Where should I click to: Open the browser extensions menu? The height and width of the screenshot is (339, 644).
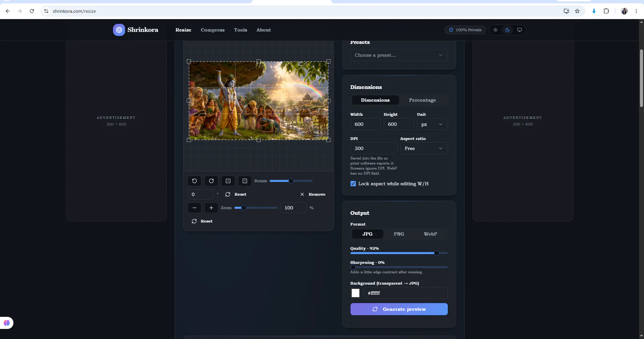[x=606, y=11]
